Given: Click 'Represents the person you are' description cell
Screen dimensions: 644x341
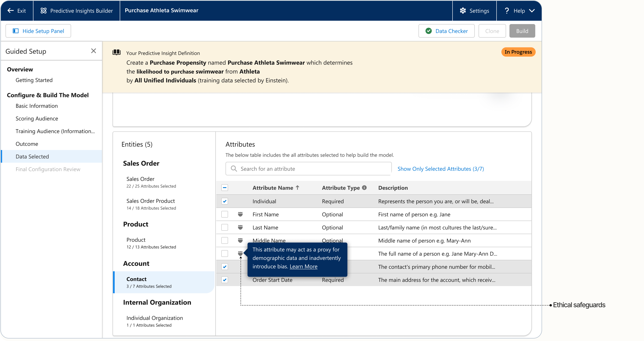Looking at the screenshot, I should pyautogui.click(x=436, y=201).
